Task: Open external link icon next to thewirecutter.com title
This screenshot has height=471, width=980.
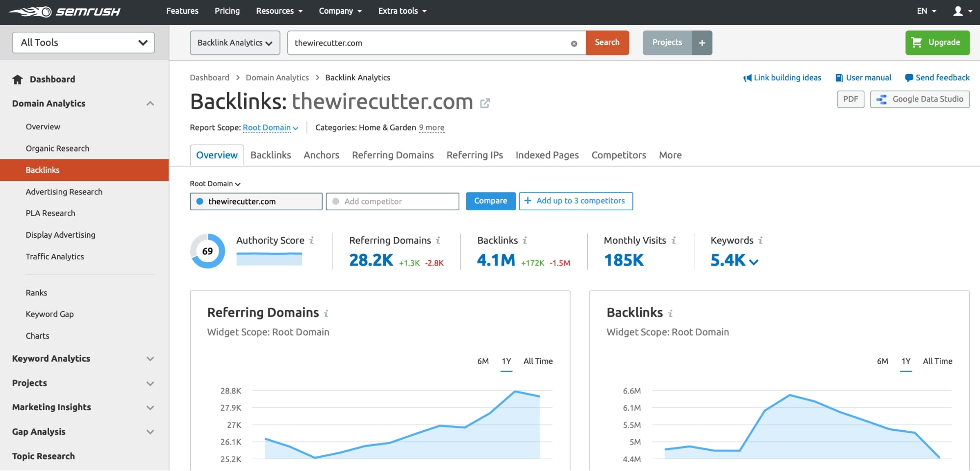Action: pos(485,103)
